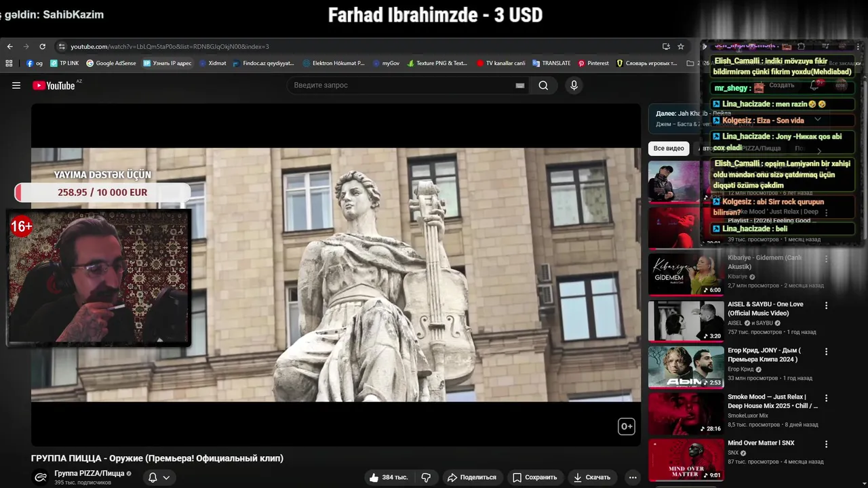This screenshot has width=868, height=488.
Task: Open the Xidmət bookmark
Action: (213, 63)
